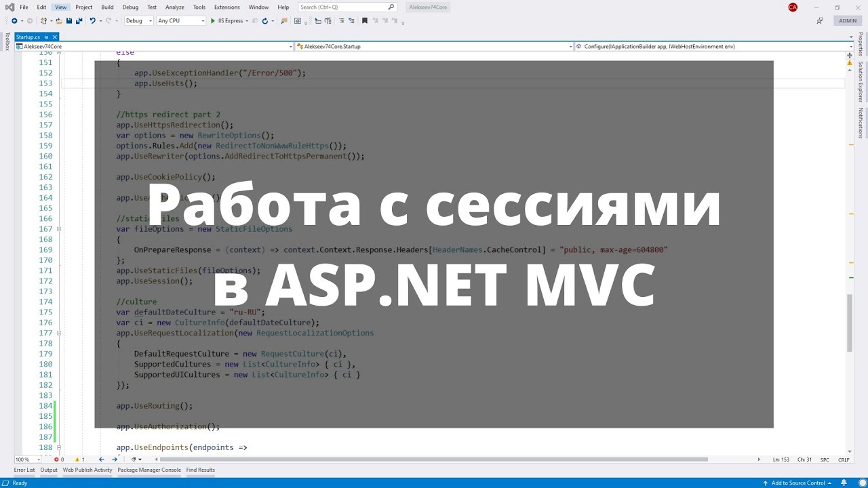Click the browser refresh icon in toolbar

pos(265,21)
